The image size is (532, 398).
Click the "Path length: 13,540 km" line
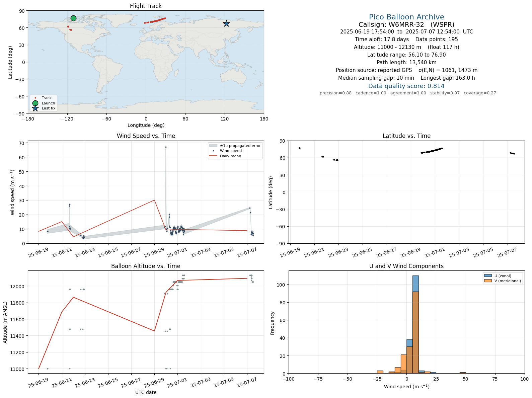coord(406,63)
